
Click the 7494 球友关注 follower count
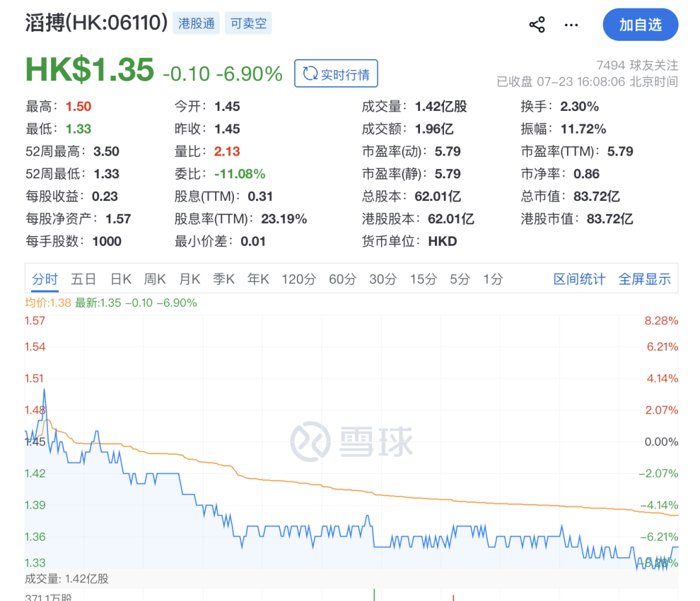[637, 65]
